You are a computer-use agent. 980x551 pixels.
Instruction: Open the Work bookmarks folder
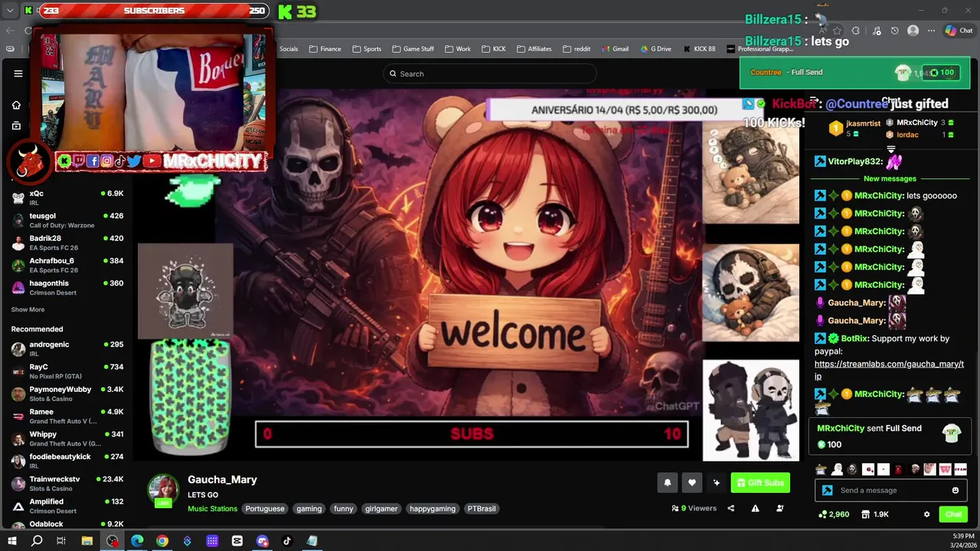458,49
